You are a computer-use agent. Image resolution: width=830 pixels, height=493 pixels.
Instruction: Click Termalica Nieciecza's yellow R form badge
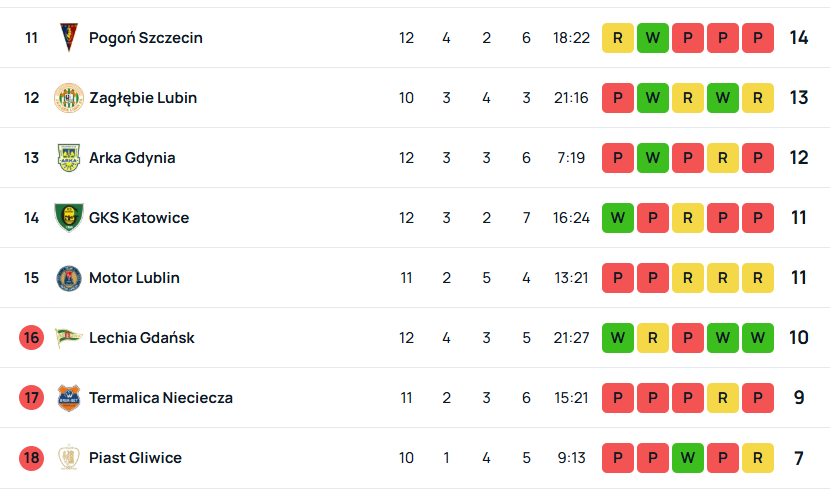tap(723, 398)
